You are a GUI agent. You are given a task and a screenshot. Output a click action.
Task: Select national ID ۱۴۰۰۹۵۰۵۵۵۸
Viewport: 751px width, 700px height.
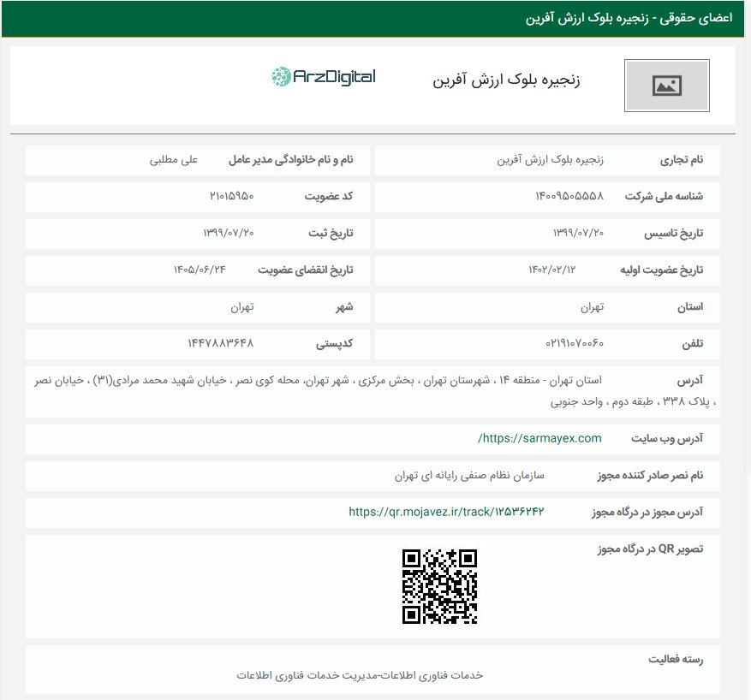click(569, 196)
